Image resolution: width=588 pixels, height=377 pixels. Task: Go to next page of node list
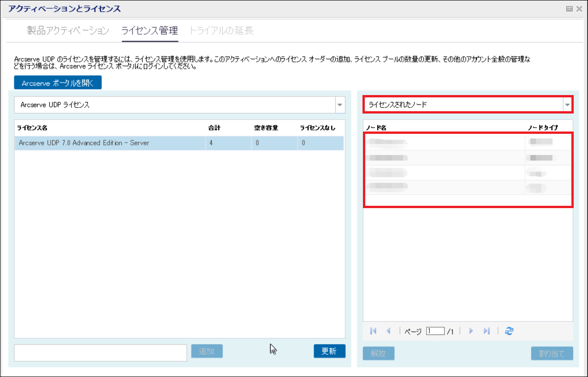tap(471, 331)
